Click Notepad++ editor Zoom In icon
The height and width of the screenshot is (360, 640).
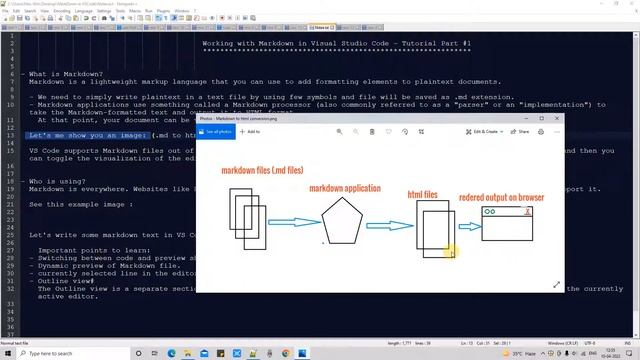(122, 18)
